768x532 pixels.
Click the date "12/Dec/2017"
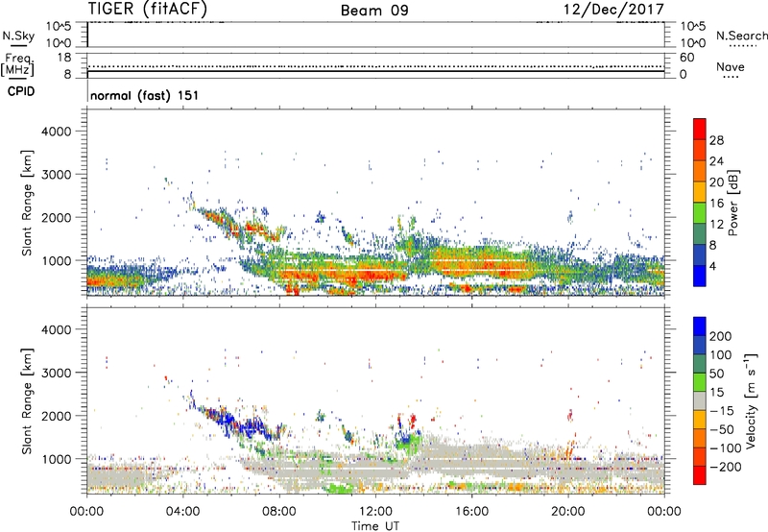click(x=613, y=9)
